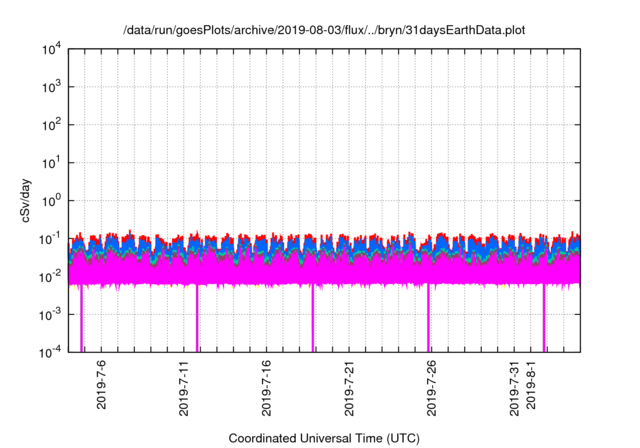Select the 2019-7-6 date label
This screenshot has height=448, width=640.
[x=101, y=385]
